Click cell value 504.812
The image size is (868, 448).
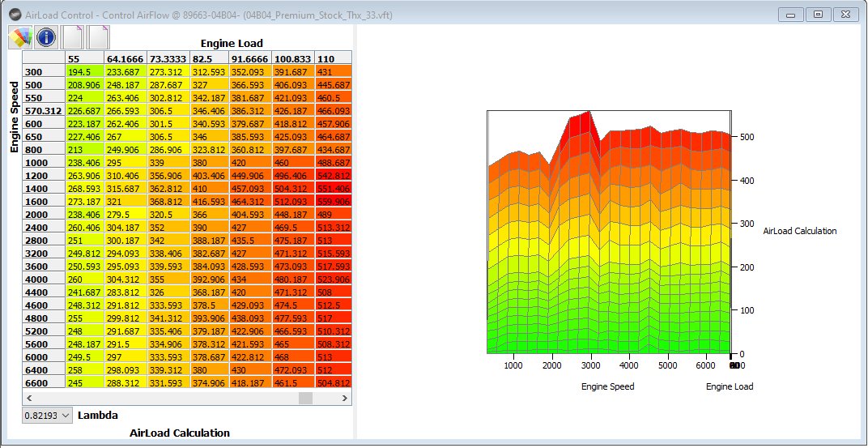click(x=333, y=382)
